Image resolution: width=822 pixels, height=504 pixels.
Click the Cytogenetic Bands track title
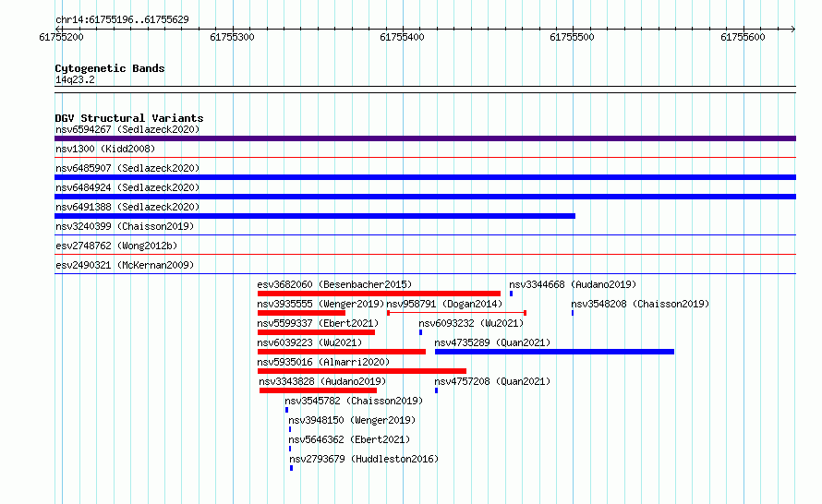click(x=110, y=68)
